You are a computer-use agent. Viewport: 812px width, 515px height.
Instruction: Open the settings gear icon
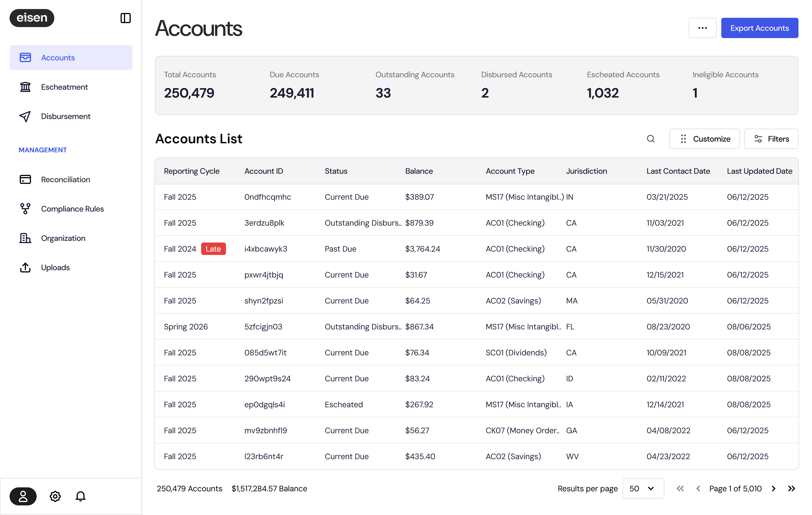55,496
